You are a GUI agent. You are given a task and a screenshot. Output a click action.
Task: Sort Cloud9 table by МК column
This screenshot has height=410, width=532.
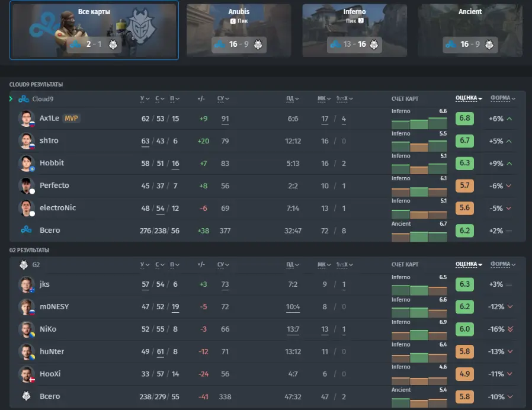(324, 99)
